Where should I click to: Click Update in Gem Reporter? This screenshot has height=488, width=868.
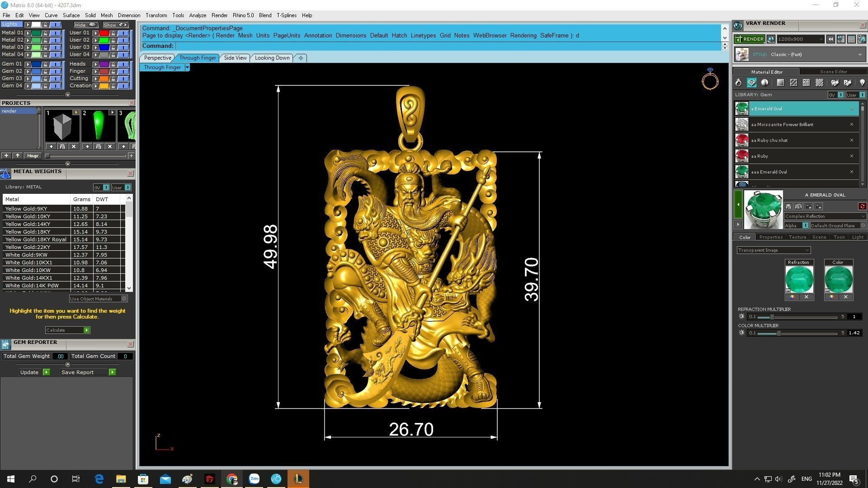pyautogui.click(x=34, y=372)
